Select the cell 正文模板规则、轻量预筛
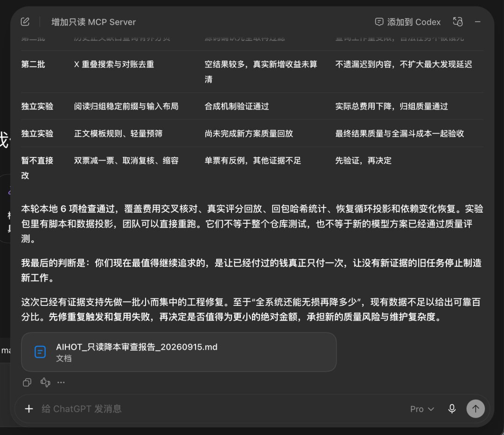This screenshot has width=504, height=435. [118, 133]
